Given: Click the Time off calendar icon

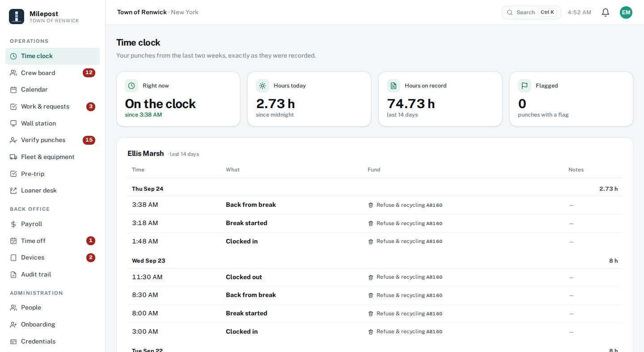Looking at the screenshot, I should pos(13,241).
